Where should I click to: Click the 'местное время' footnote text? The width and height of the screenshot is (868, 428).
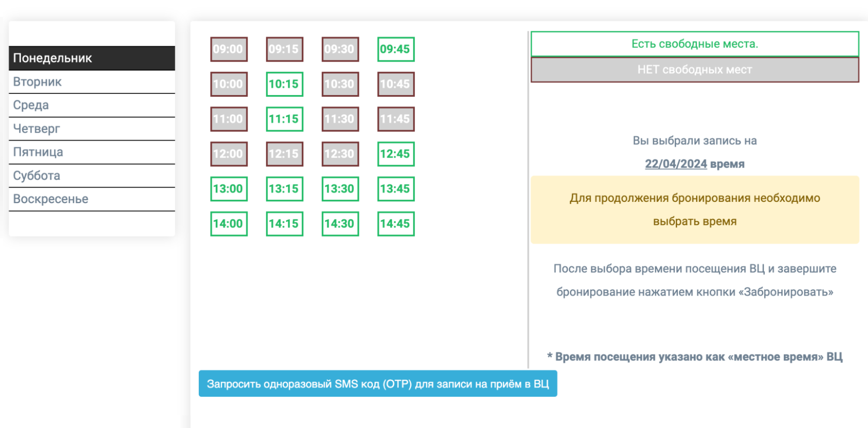695,357
